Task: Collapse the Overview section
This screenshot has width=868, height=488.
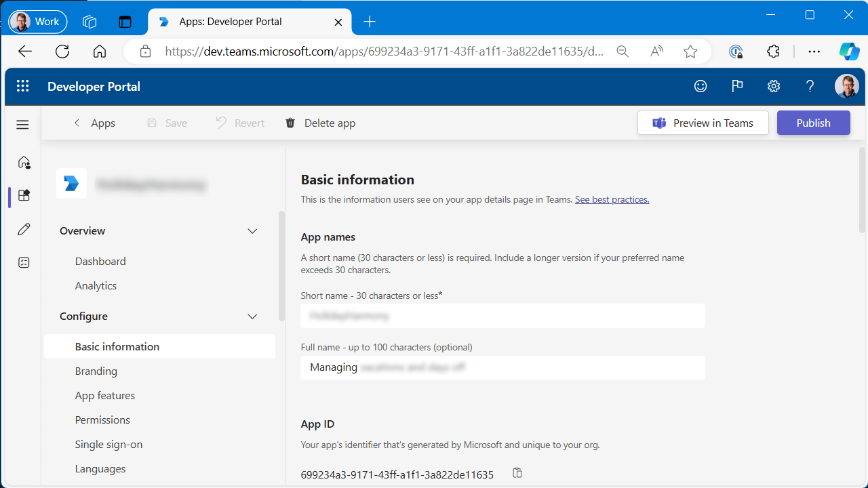Action: pos(252,231)
